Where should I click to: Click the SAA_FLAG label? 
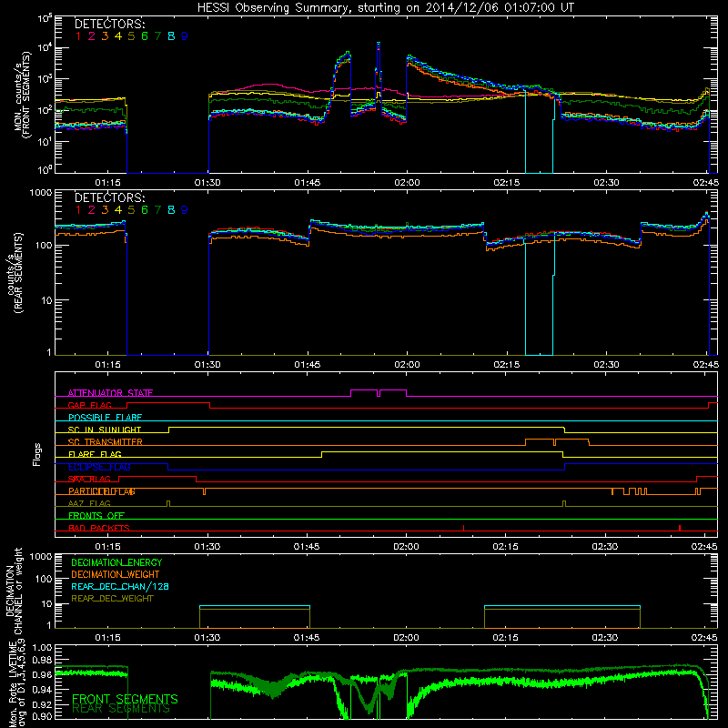(89, 480)
